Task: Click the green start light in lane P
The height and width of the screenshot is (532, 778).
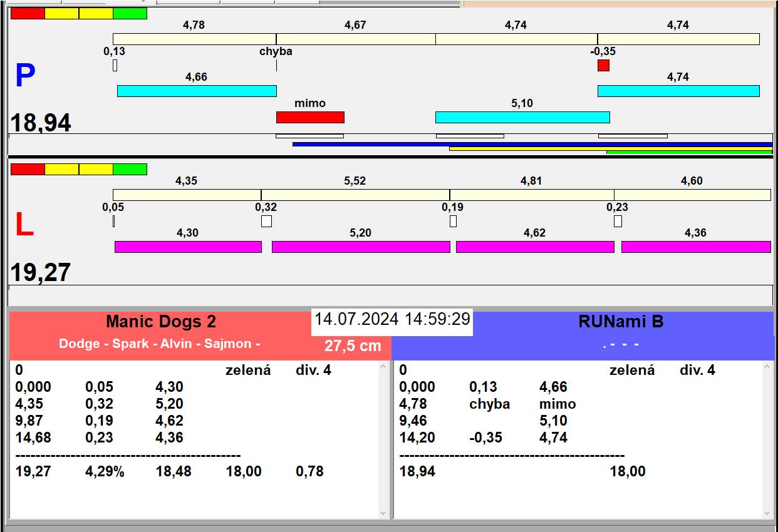Action: pos(130,14)
